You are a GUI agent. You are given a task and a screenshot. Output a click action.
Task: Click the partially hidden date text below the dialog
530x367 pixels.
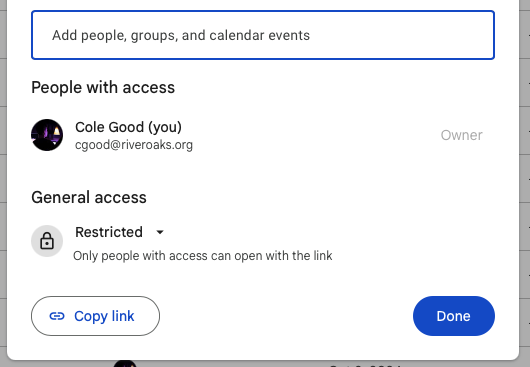point(365,365)
